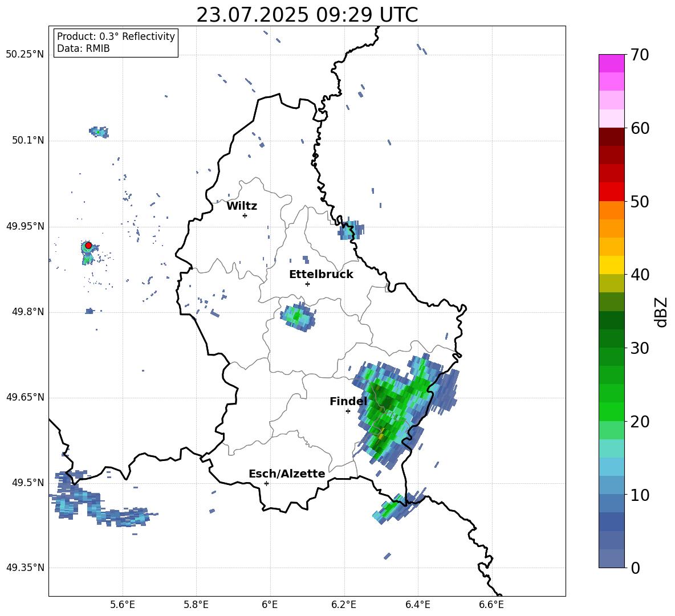The image size is (675, 616).
Task: Click the Wiltz cross marker
Action: 245,215
